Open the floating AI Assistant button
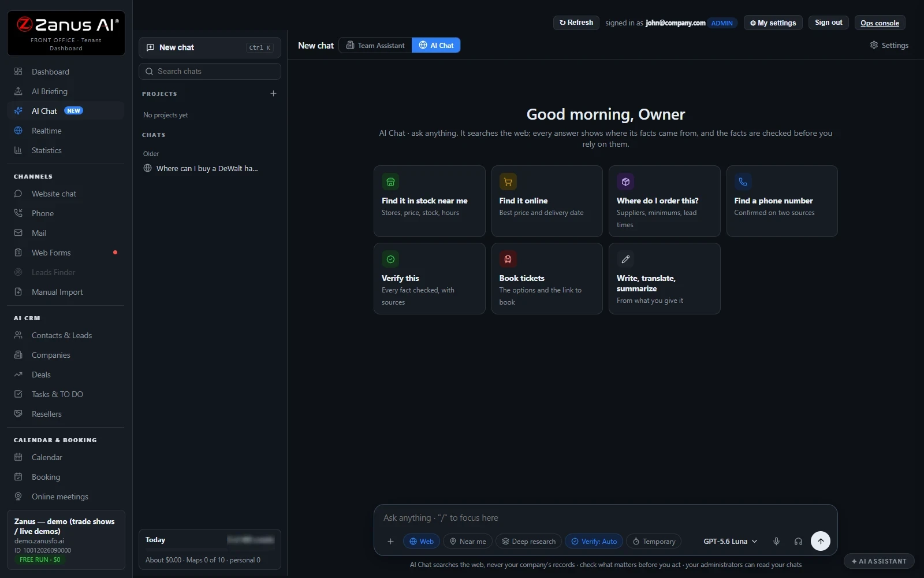 (x=879, y=561)
